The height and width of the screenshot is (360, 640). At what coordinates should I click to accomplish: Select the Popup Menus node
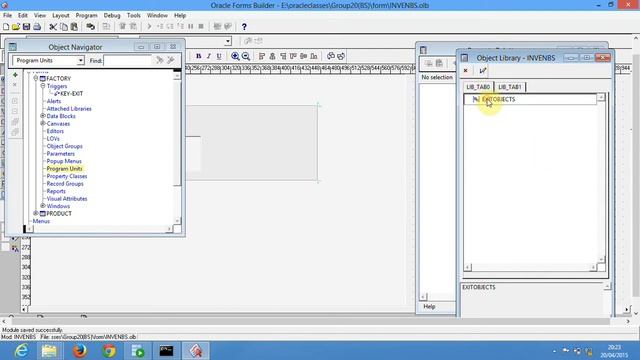pyautogui.click(x=64, y=161)
